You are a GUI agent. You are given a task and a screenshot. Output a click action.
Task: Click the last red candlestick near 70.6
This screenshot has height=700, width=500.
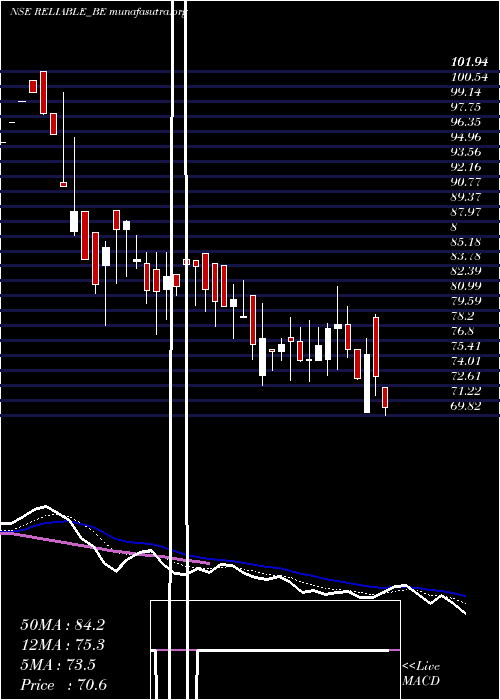(385, 397)
